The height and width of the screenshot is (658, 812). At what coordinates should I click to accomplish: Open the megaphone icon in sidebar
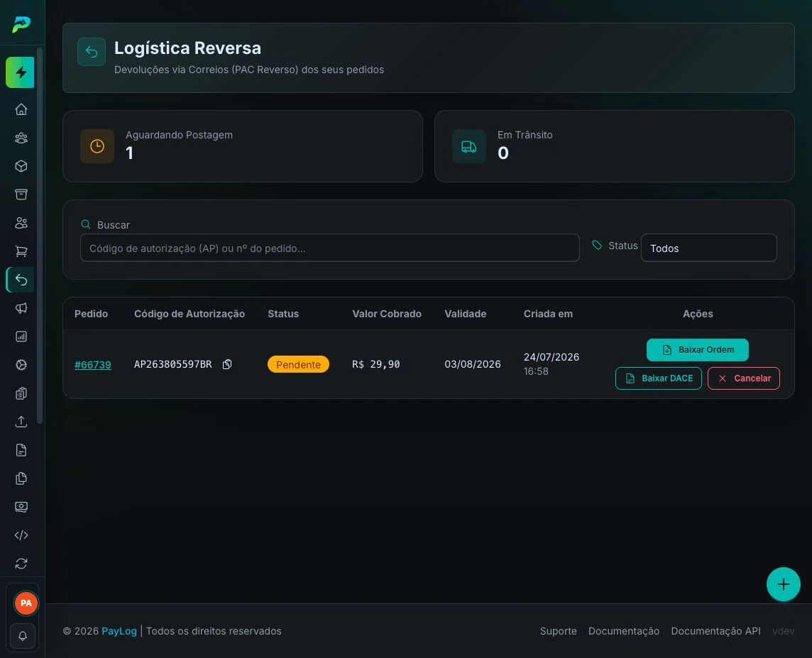tap(21, 308)
